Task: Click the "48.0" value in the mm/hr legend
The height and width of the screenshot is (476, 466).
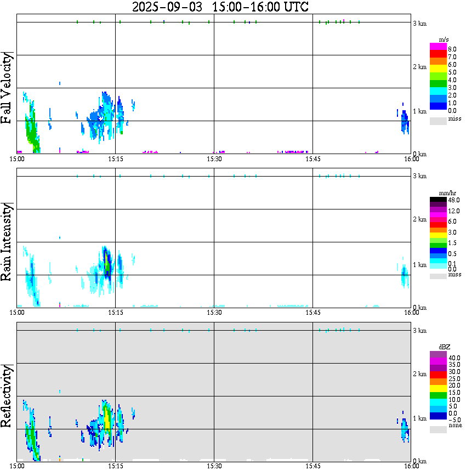Action: 453,200
